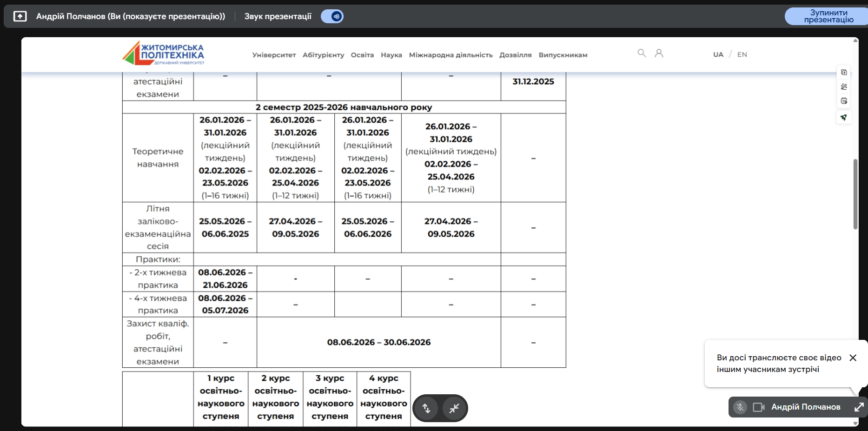Click the collapse-arrows minimize presentation button
This screenshot has height=431, width=868.
pyautogui.click(x=454, y=408)
